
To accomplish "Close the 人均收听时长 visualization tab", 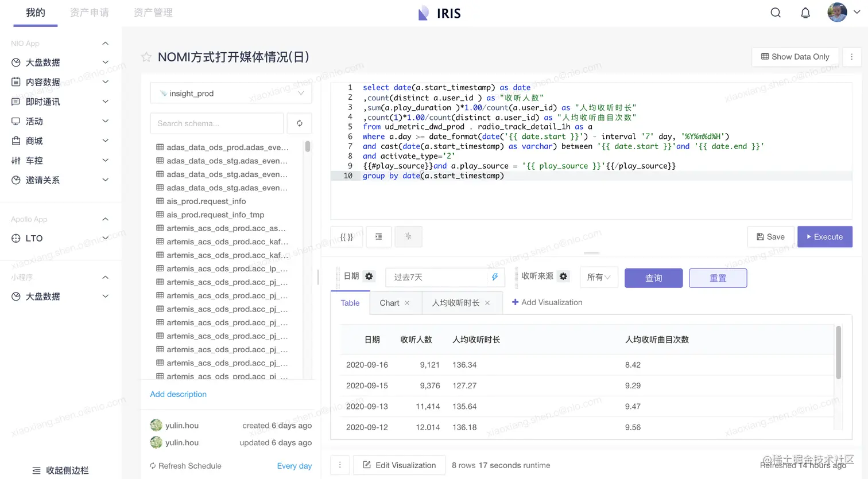I will [x=487, y=303].
